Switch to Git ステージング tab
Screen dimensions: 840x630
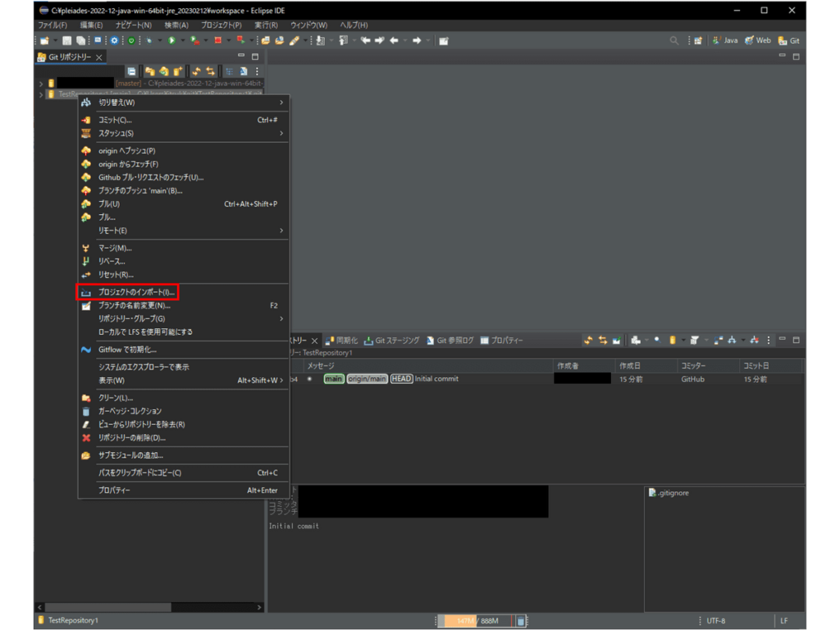click(x=391, y=340)
